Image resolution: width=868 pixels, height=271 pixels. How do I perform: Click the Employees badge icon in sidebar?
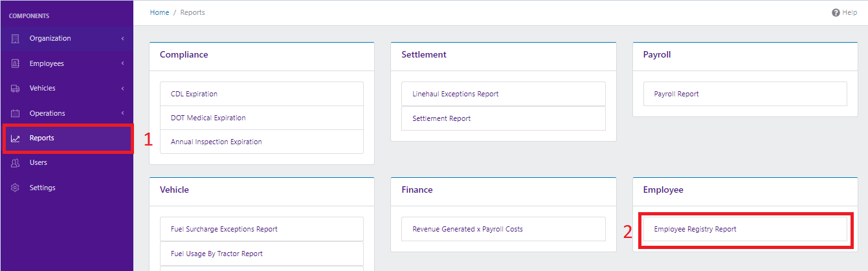click(16, 63)
